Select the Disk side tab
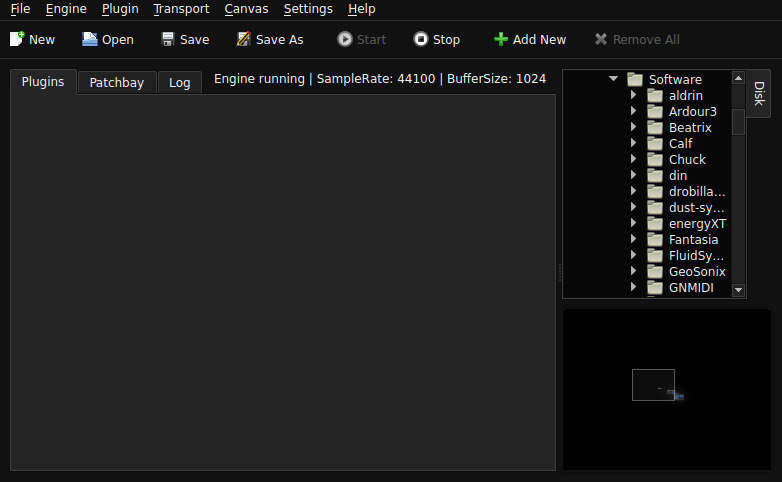782x482 pixels. (x=759, y=93)
